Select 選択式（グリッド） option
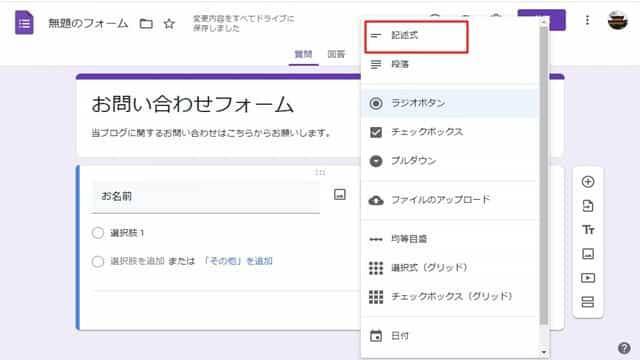Viewport: 640px width, 360px height. [449, 268]
